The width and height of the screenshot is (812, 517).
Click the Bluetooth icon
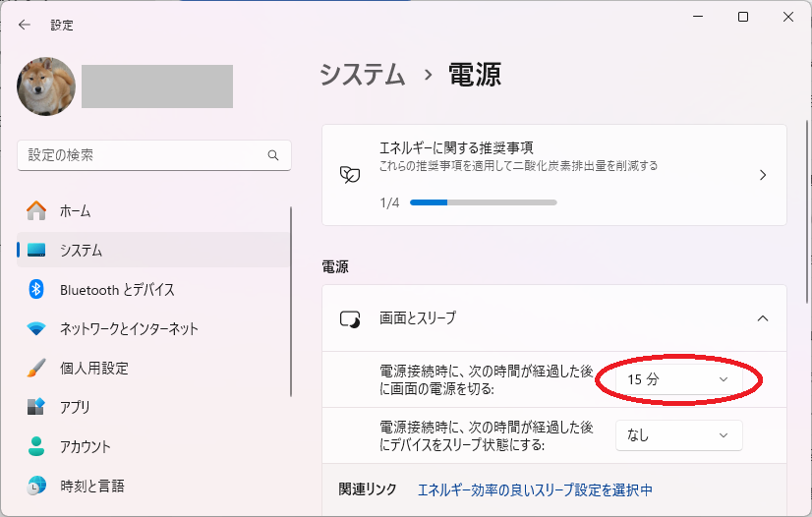[x=36, y=289]
